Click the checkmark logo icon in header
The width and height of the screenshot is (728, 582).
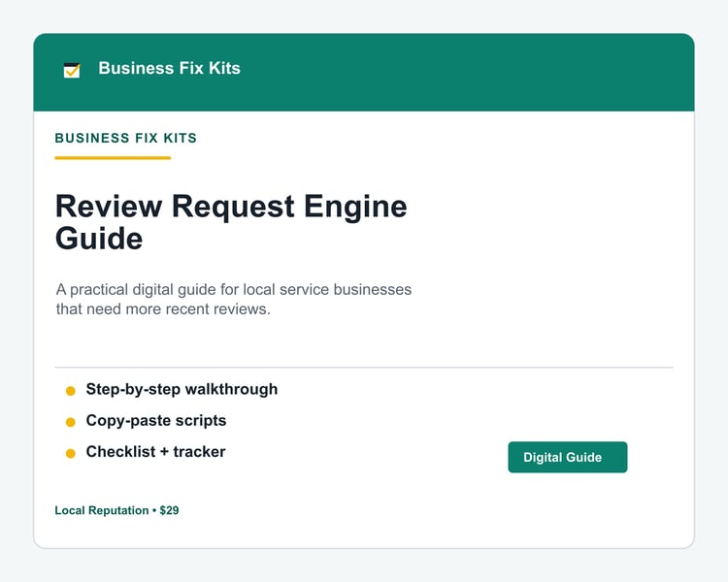(72, 70)
